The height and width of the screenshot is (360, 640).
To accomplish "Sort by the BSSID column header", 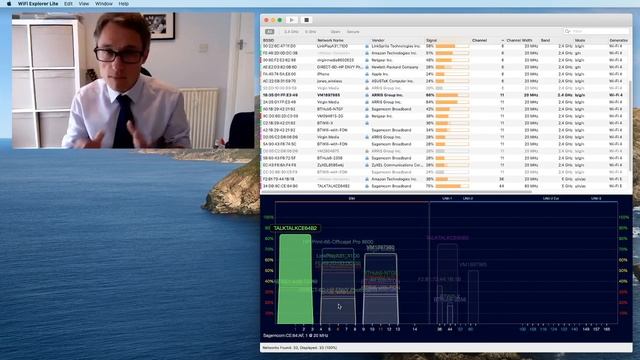I will point(269,40).
